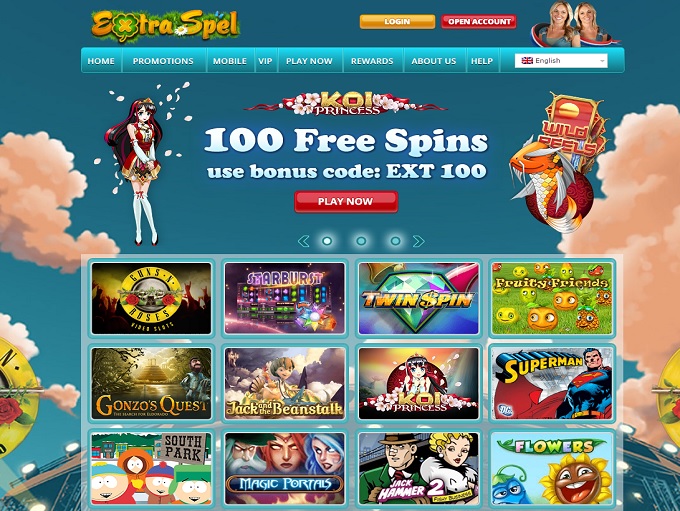Click the Koi Princess banner logo
680x511 pixels.
point(346,103)
